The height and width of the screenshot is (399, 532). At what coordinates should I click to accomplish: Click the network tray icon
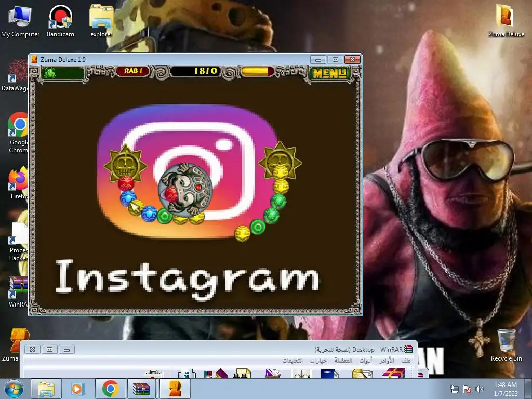454,389
